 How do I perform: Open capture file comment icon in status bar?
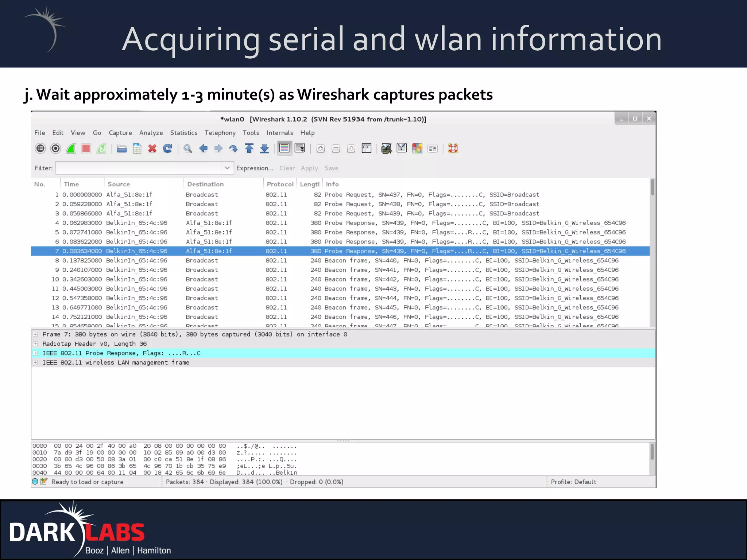[44, 481]
